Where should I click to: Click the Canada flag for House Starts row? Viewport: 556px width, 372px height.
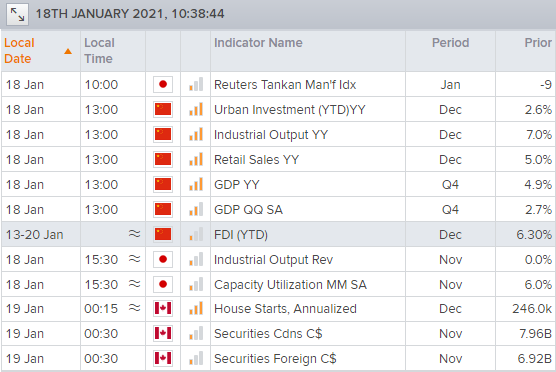(x=163, y=308)
